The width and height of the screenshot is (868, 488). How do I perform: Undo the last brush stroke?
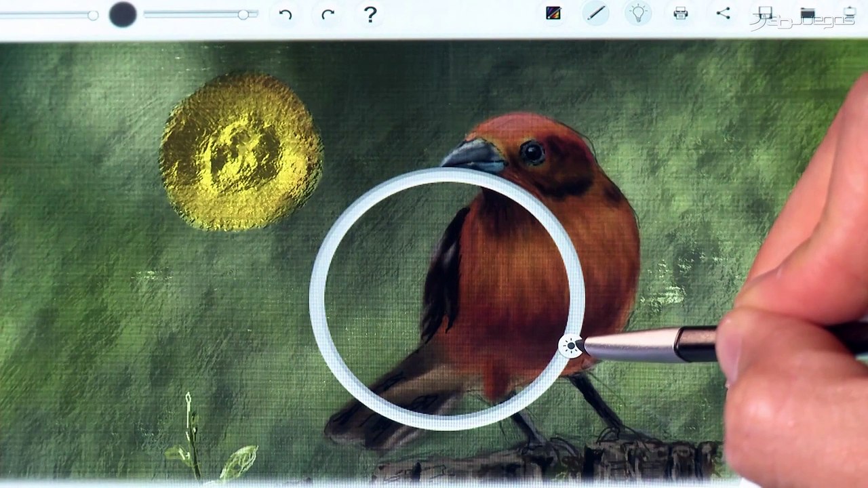(x=285, y=14)
